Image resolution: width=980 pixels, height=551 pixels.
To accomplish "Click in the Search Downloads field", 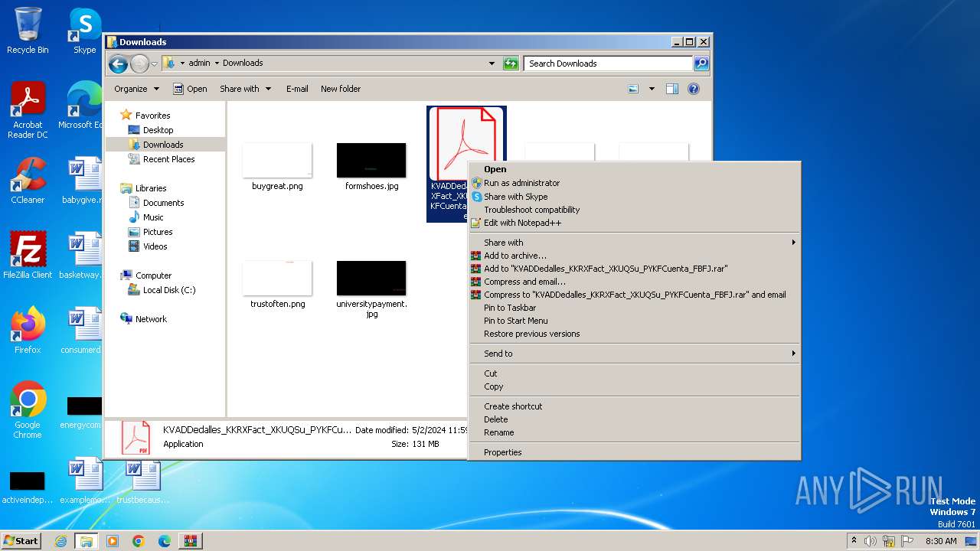I will pos(609,64).
